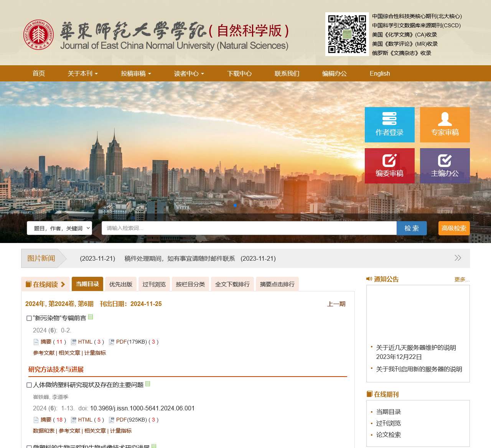Open 参考文献 for "新污染物"专辑前言
The height and width of the screenshot is (448, 491).
[x=44, y=353]
